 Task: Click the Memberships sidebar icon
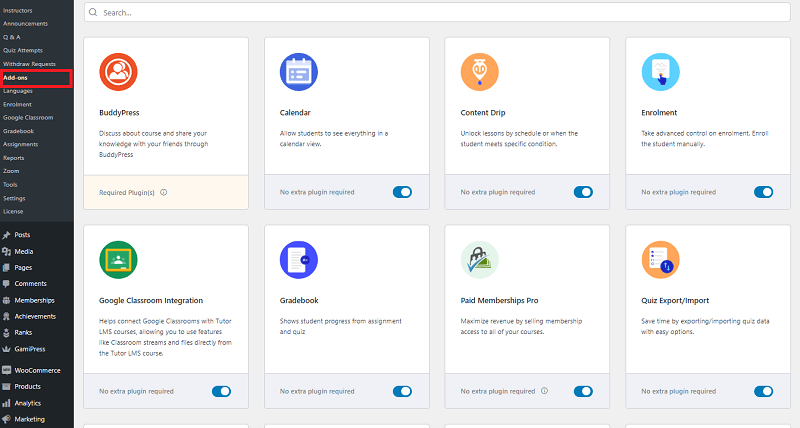click(x=6, y=300)
